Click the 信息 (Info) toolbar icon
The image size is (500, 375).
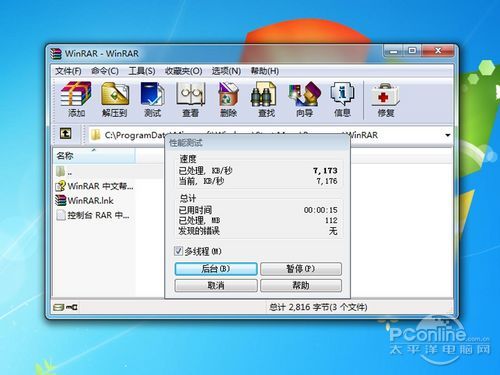[x=342, y=99]
